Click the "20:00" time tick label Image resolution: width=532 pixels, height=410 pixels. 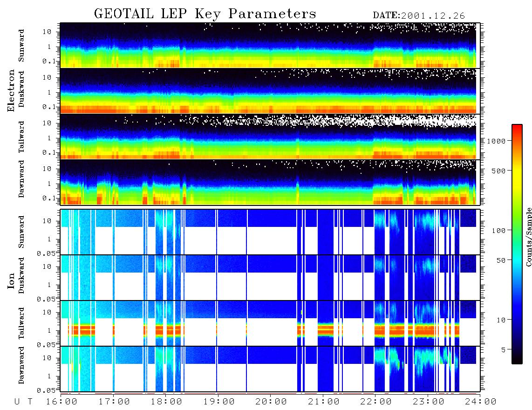pyautogui.click(x=271, y=402)
